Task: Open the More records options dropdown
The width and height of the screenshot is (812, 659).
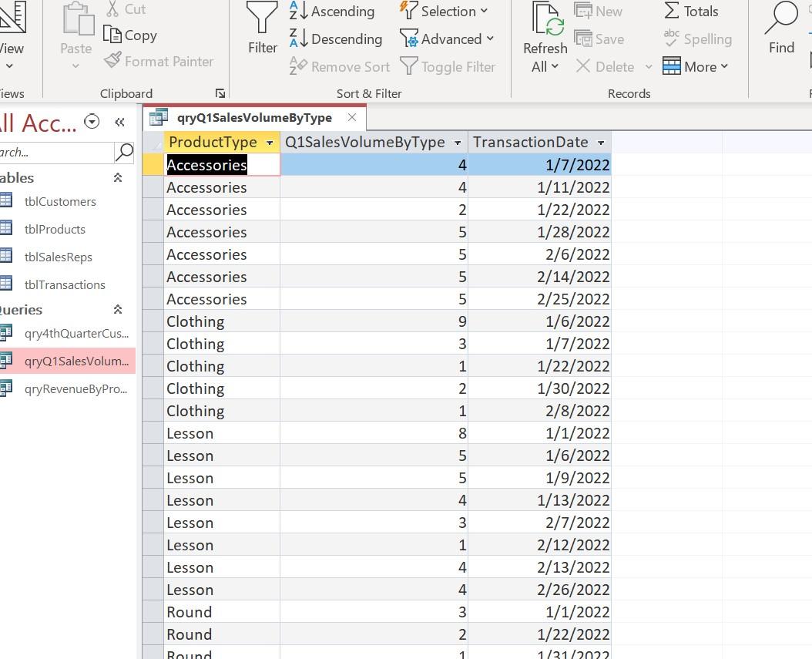Action: pos(696,66)
